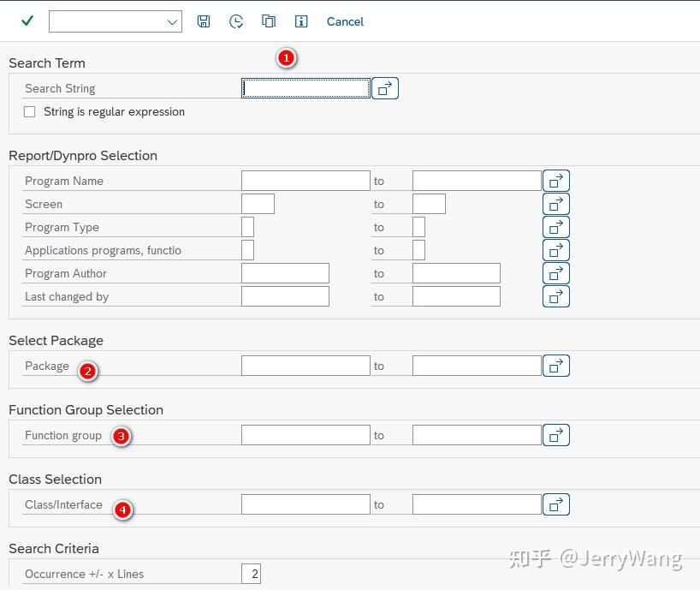Click the Save icon in the toolbar
The image size is (700, 590).
204,21
